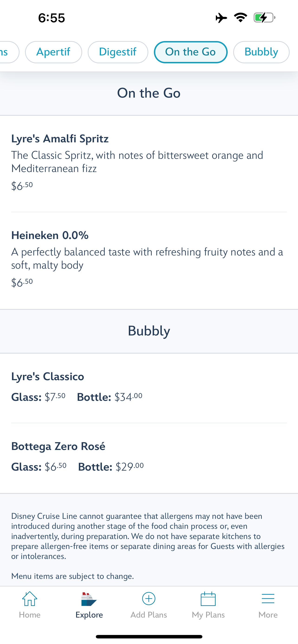Tap the Bubbly section header
Screen dimensions: 298x644
coord(149,331)
